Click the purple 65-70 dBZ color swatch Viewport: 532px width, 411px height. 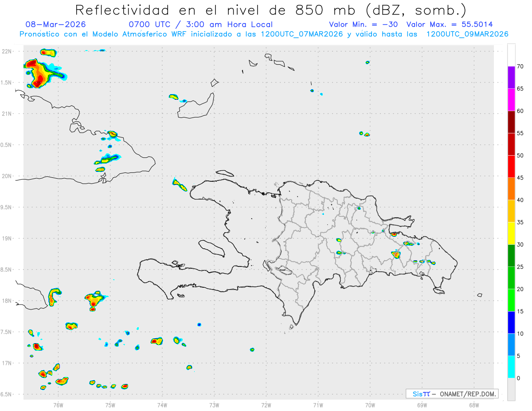pos(511,77)
